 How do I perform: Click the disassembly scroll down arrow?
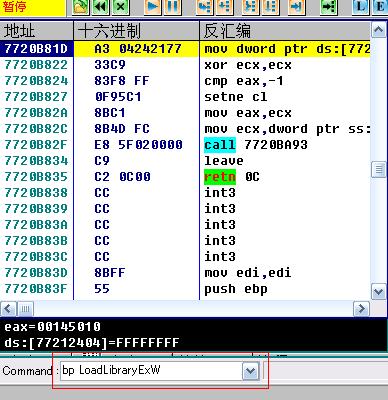coord(379,292)
